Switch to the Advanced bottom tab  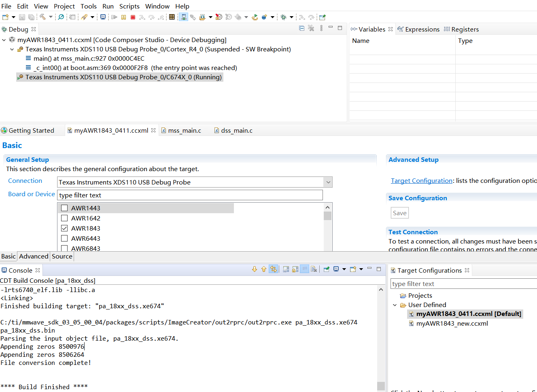34,256
